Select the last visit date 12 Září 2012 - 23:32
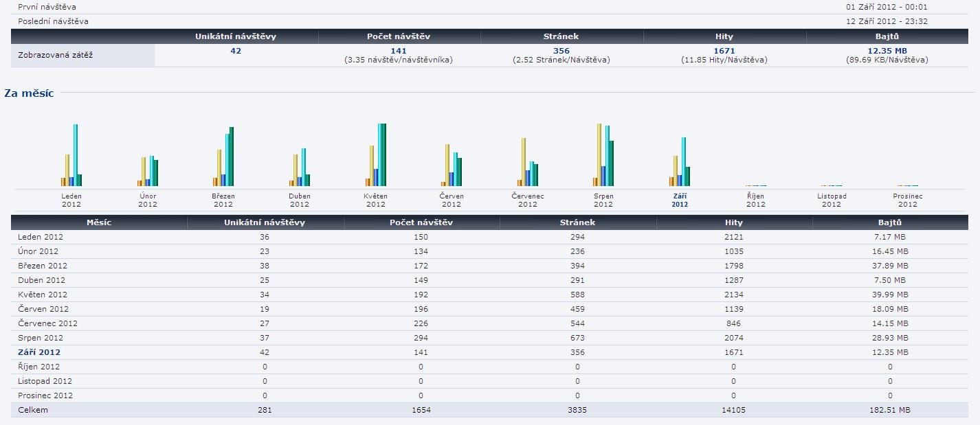This screenshot has height=425, width=980. click(887, 21)
